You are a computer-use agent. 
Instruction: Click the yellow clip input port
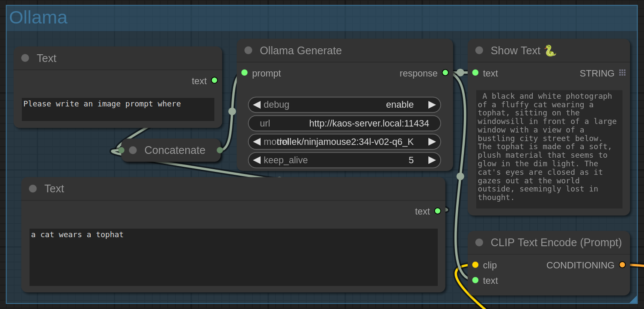point(475,265)
